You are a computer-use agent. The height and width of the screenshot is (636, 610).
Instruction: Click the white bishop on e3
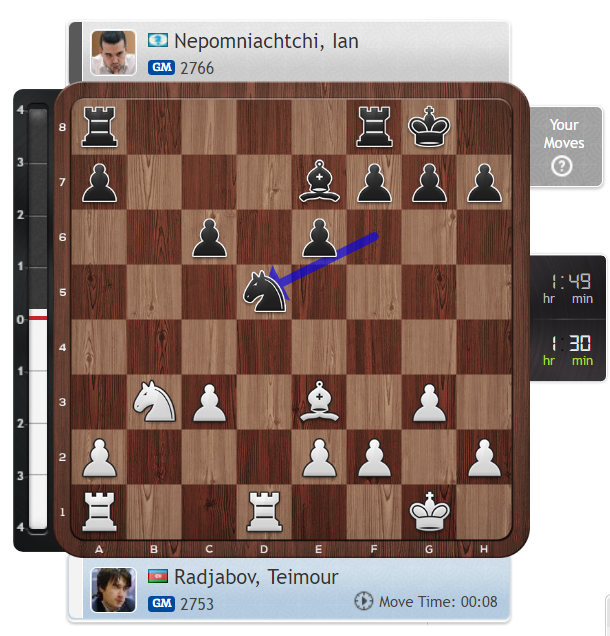point(319,402)
